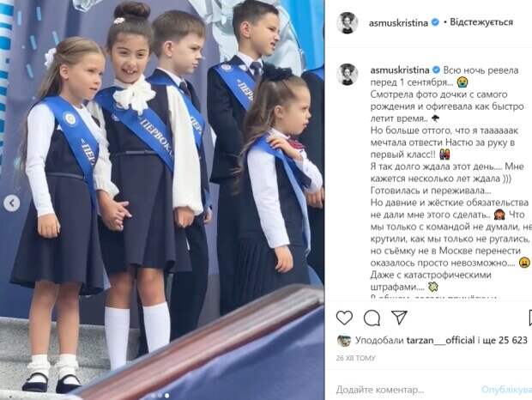This screenshot has height=400, width=532.
Task: Open the tarzan__official profile link
Action: [x=440, y=340]
